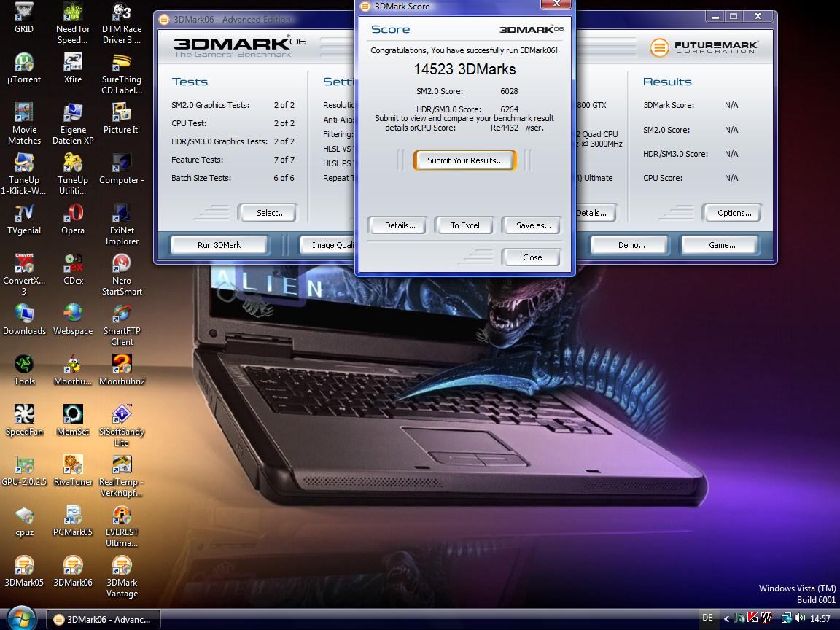Screen dimensions: 840x630
Task: Click Submit Your Results button
Action: [465, 160]
